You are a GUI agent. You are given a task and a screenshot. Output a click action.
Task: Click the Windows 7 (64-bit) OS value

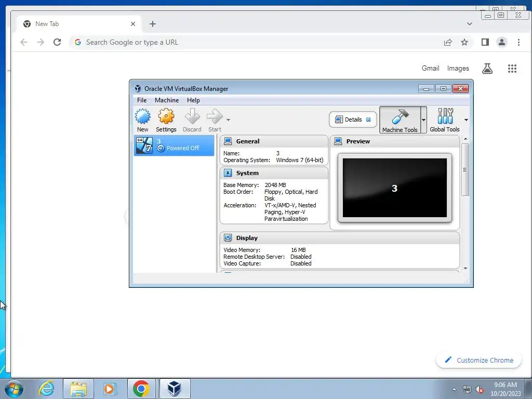click(300, 160)
